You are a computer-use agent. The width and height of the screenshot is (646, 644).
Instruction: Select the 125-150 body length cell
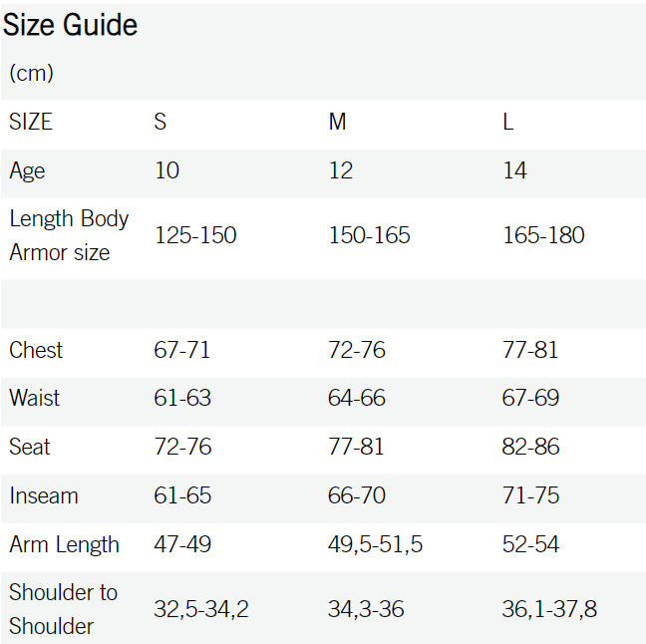pos(195,235)
